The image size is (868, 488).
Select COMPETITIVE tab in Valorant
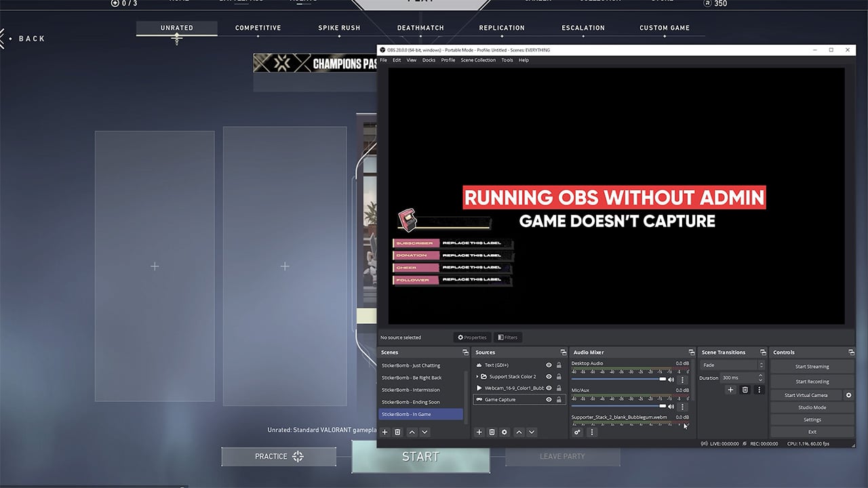click(258, 28)
